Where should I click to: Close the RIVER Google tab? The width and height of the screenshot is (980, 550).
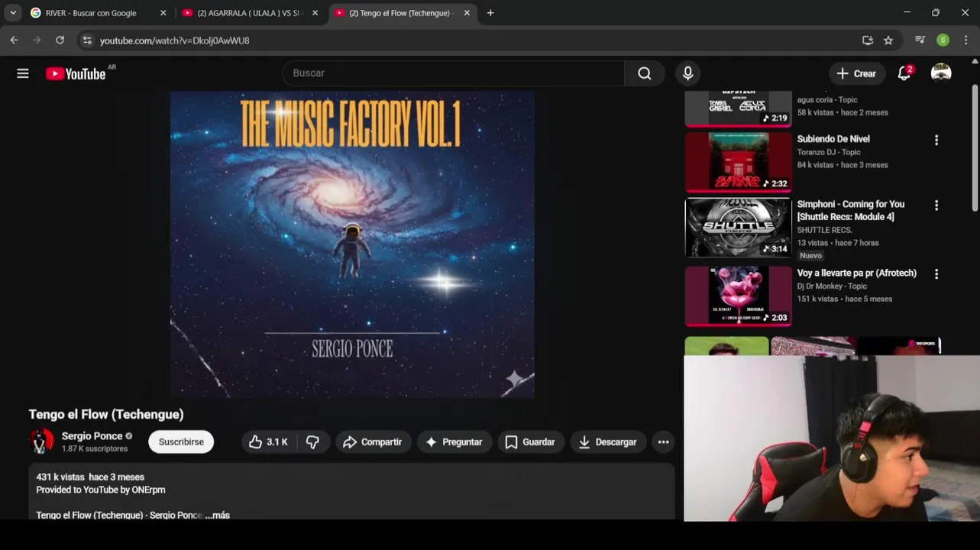click(163, 13)
